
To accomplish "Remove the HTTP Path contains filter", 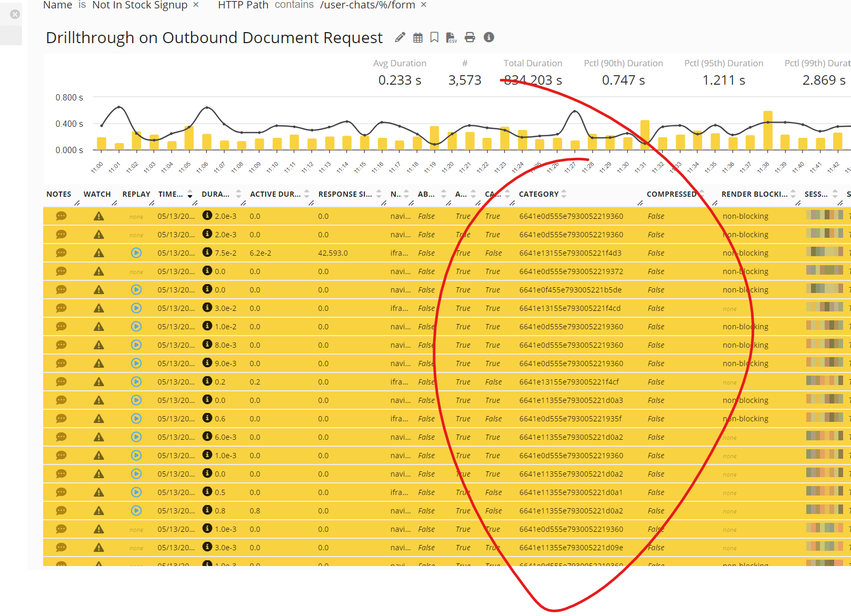I will (x=424, y=5).
